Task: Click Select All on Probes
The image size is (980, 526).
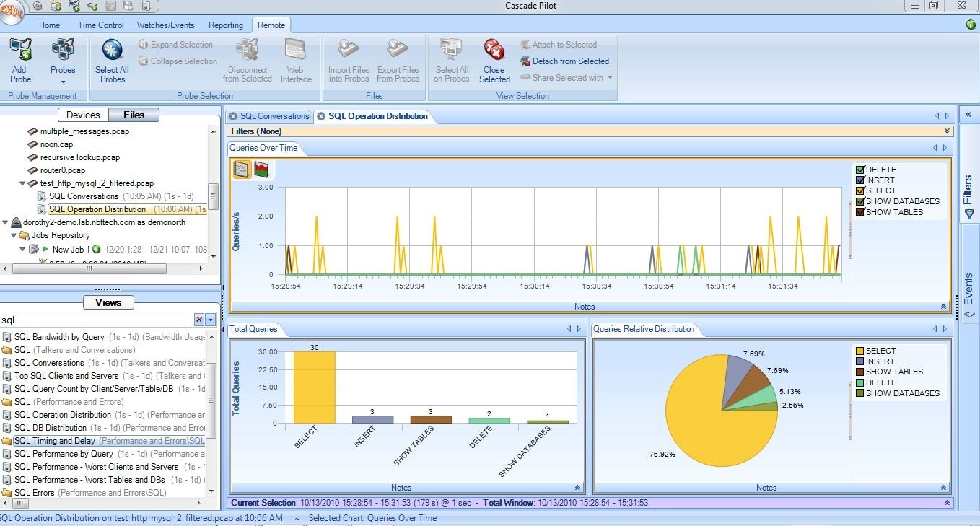Action: point(452,61)
